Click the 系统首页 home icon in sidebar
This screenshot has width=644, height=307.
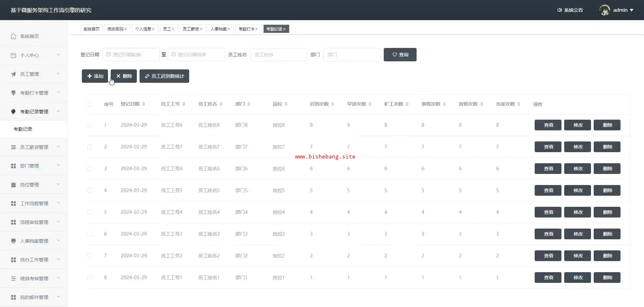tap(13, 36)
